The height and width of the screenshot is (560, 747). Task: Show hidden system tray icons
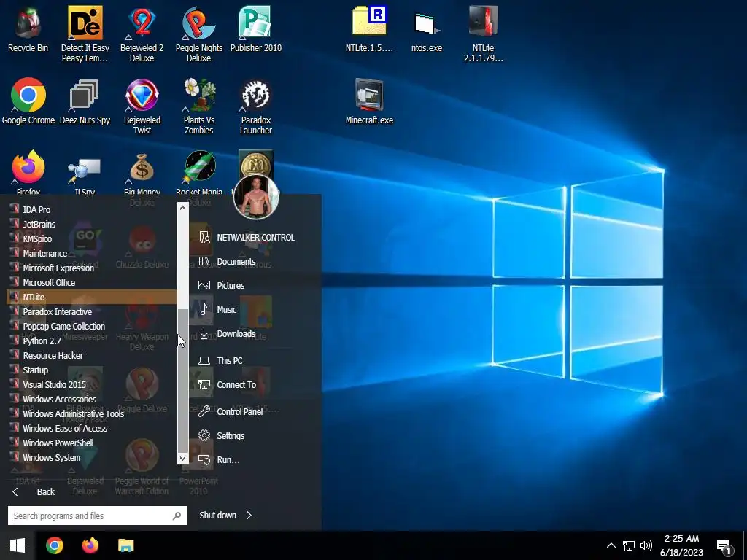[611, 545]
